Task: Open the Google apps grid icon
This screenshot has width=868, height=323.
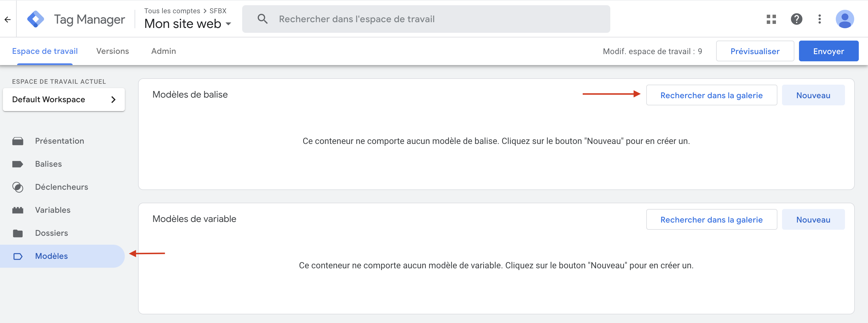Action: [771, 19]
